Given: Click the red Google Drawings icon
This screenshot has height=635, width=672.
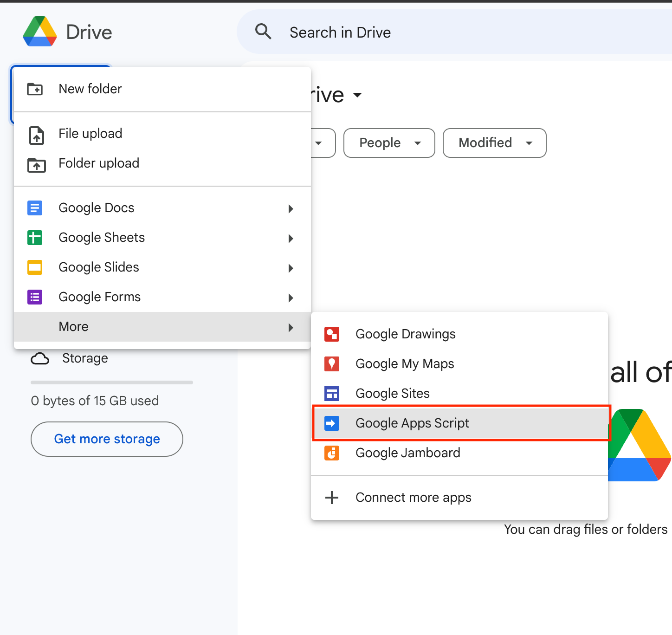Looking at the screenshot, I should coord(332,334).
